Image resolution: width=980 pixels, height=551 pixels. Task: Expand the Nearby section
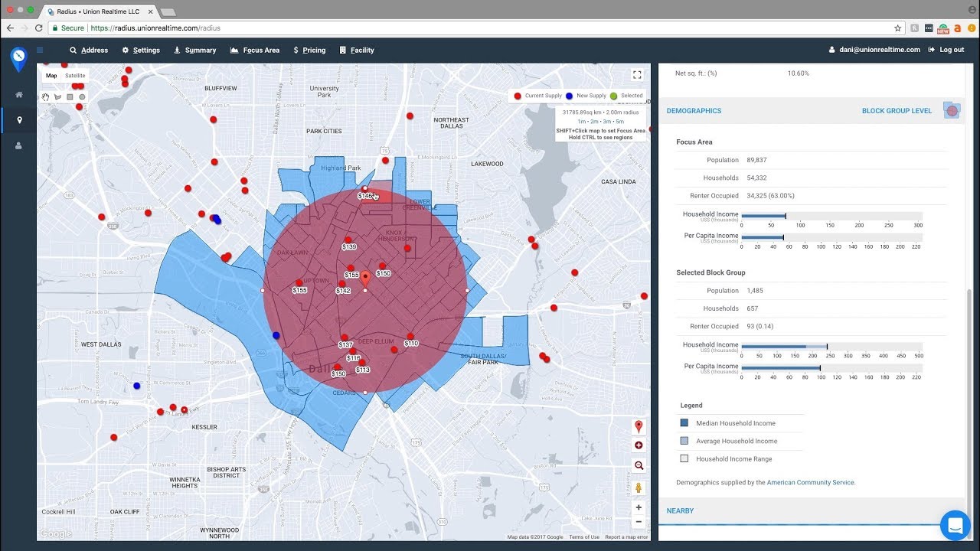point(680,511)
